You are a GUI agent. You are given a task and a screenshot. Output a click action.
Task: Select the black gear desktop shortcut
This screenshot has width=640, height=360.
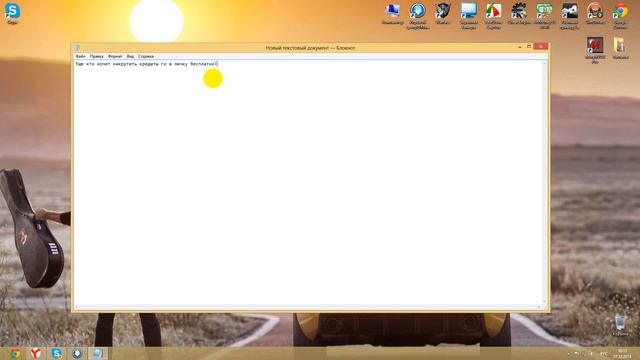(x=519, y=13)
